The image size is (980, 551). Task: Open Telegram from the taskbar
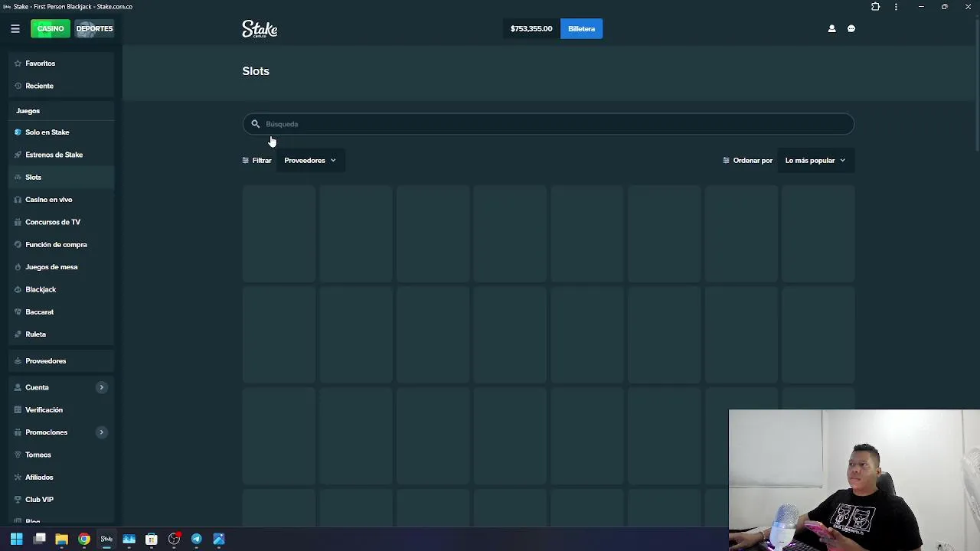(197, 539)
